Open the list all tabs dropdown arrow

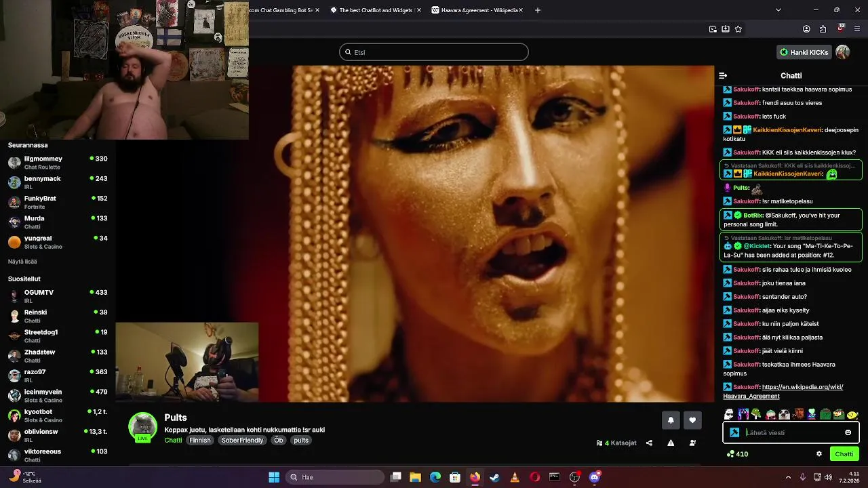coord(778,10)
